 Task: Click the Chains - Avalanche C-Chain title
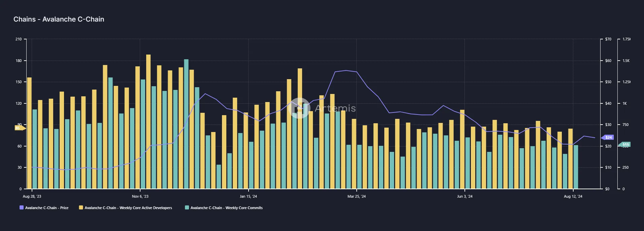pyautogui.click(x=59, y=19)
